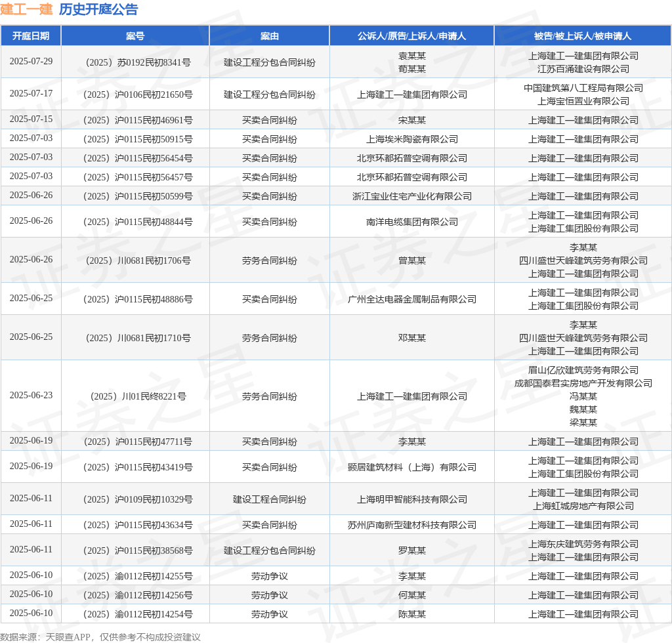Select case number (2025)沪0109民初10329号

click(x=138, y=499)
